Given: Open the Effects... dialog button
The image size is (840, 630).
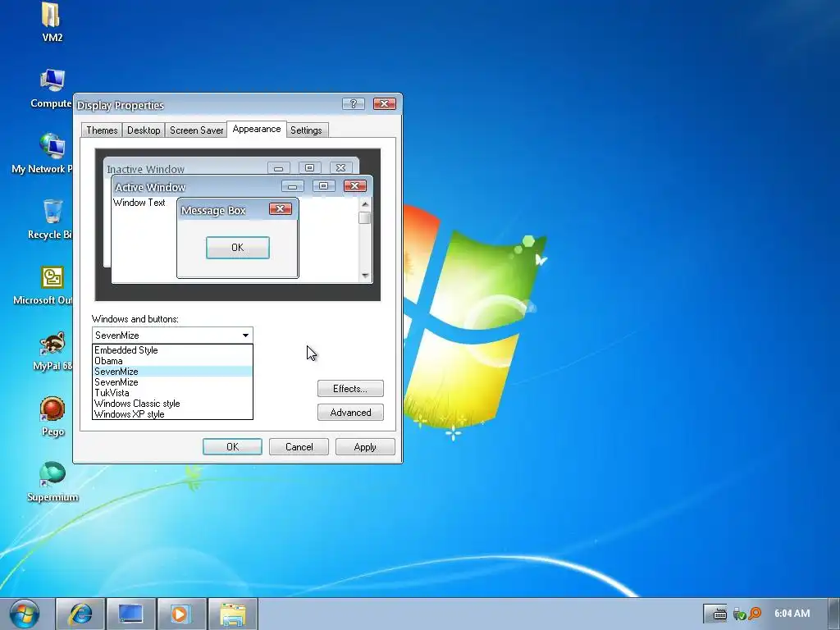Looking at the screenshot, I should pos(350,388).
